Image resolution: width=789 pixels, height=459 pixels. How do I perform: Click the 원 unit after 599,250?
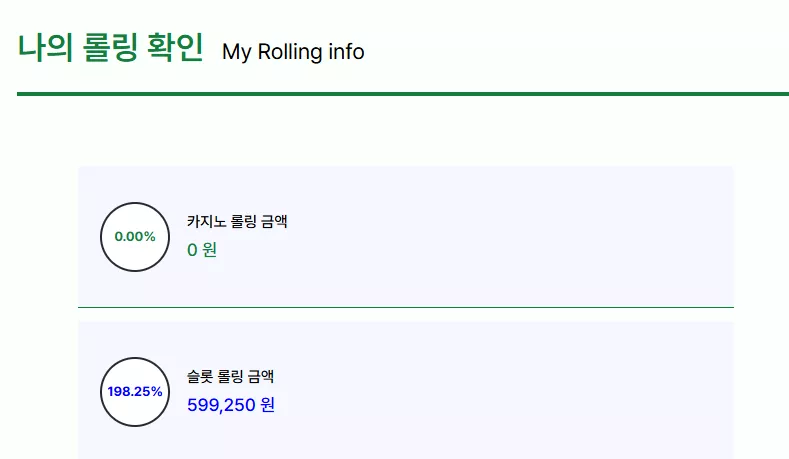(268, 405)
